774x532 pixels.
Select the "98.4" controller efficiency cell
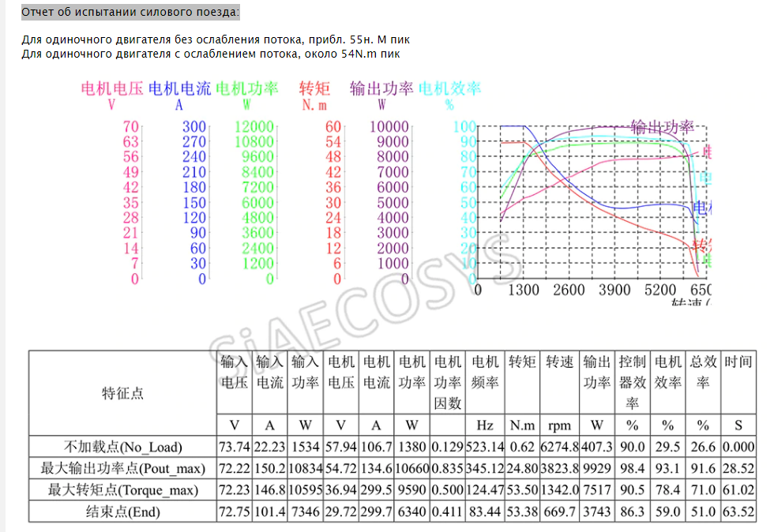point(633,468)
